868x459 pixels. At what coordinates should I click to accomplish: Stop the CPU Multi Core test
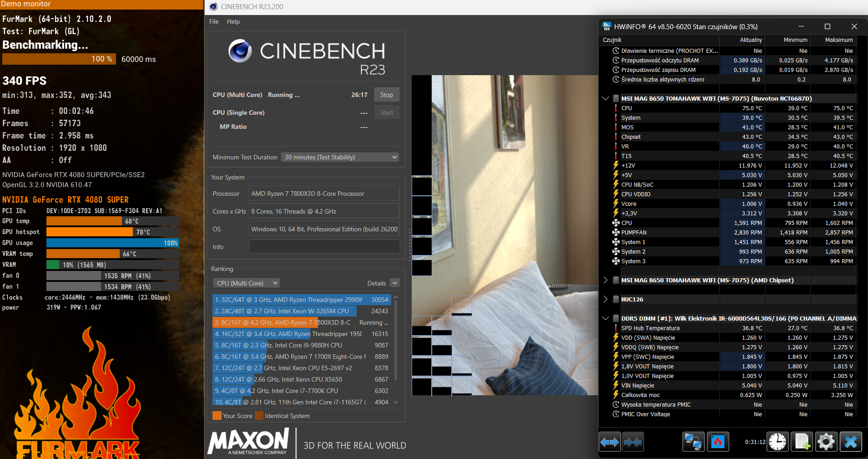(x=387, y=95)
